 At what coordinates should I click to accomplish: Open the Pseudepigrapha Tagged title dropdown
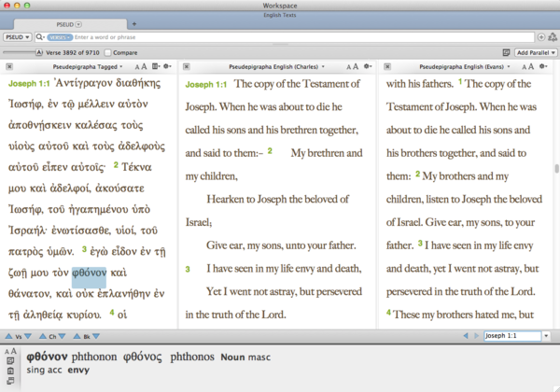click(x=86, y=67)
